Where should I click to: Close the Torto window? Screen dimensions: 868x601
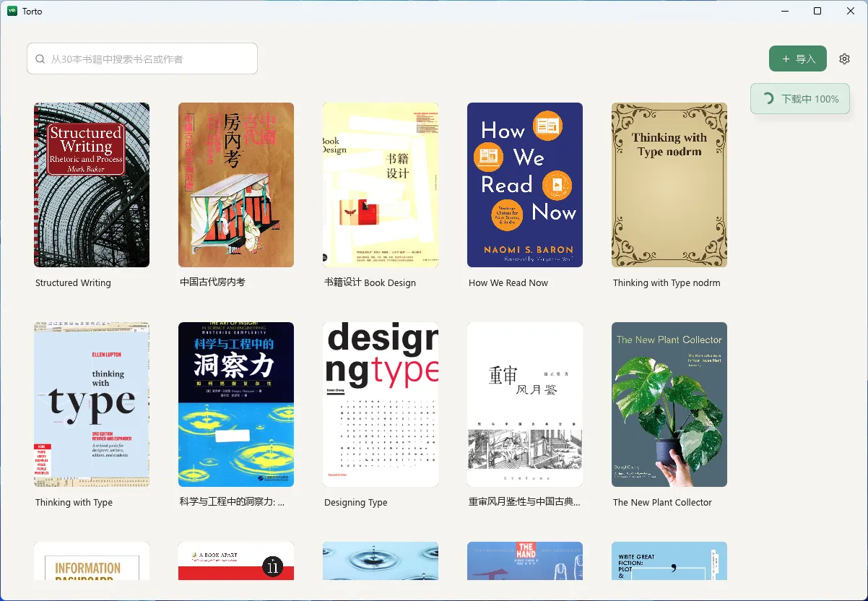tap(851, 11)
